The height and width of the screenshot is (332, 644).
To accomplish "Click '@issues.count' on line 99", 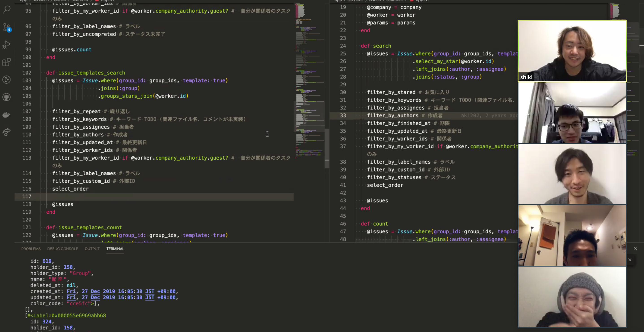I will tap(72, 50).
